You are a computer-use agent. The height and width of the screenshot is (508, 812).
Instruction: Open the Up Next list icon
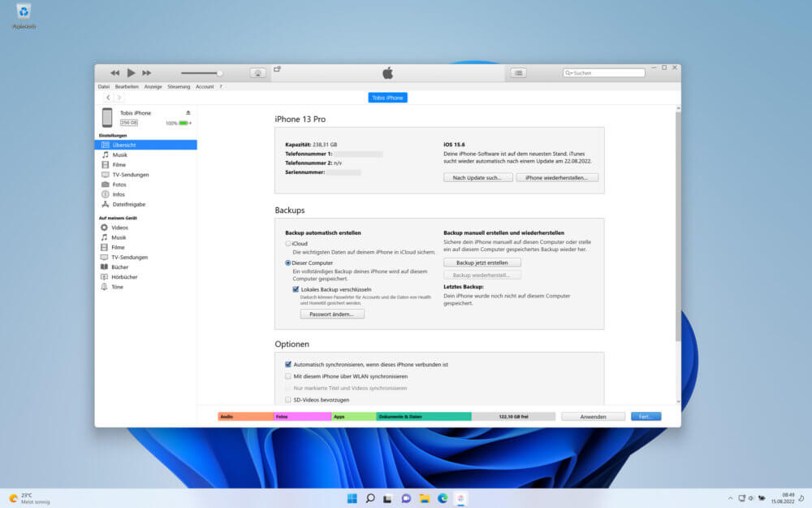518,73
